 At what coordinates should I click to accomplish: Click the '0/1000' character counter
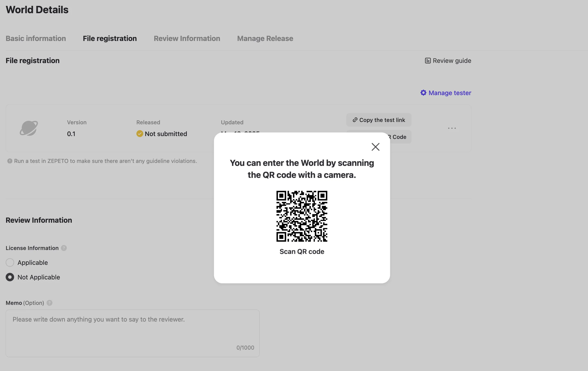click(245, 347)
